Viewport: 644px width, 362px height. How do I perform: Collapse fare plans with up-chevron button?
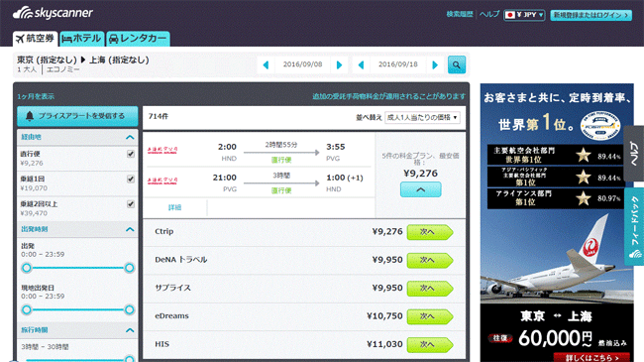tap(420, 189)
